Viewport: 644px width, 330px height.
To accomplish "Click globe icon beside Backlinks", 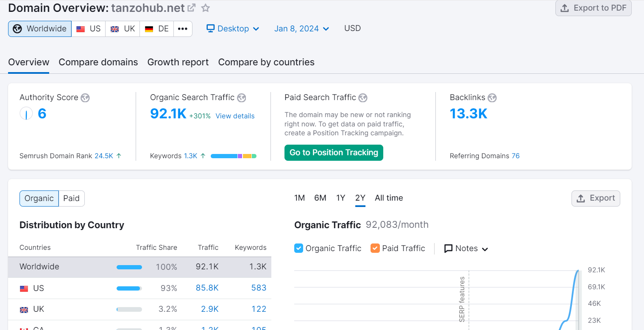I will (492, 98).
